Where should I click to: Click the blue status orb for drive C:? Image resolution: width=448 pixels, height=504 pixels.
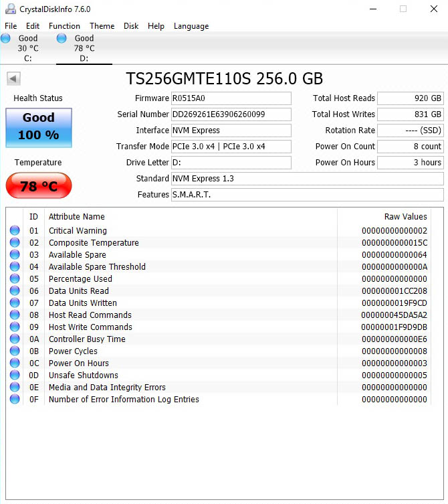(x=5, y=38)
